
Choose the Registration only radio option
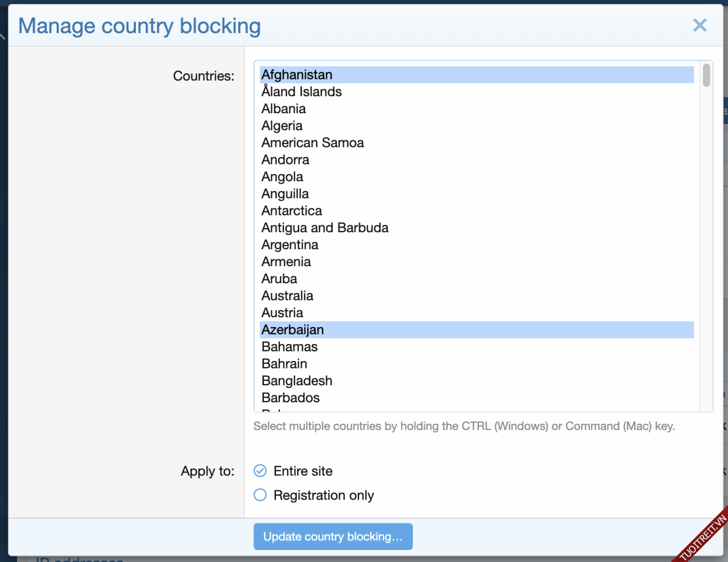click(260, 495)
